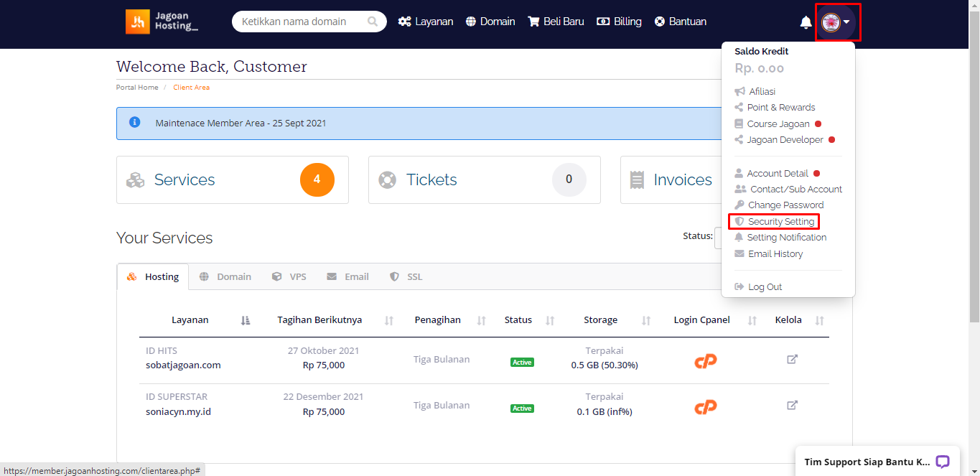Sort by Penagihan column
Image resolution: width=980 pixels, height=476 pixels.
point(482,320)
